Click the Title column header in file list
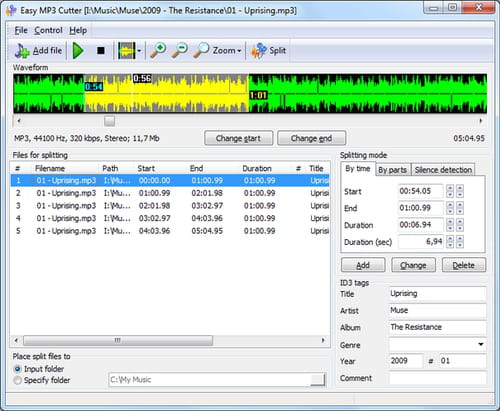 (316, 168)
